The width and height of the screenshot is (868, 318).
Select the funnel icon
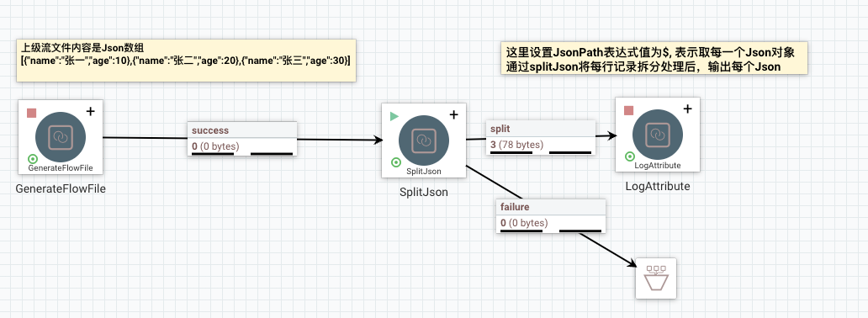point(656,278)
